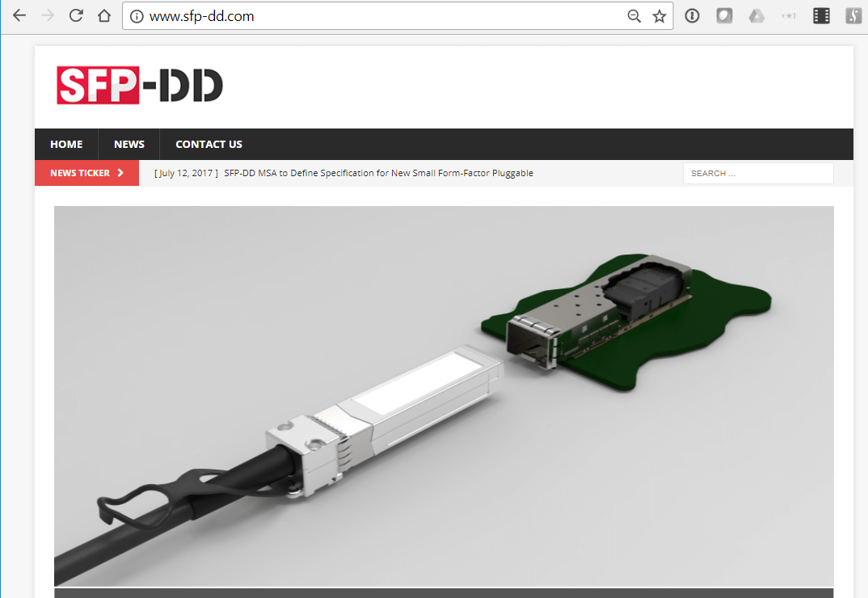The width and height of the screenshot is (868, 598).
Task: Click the zoom-out magnifier in the address bar
Action: tap(634, 15)
